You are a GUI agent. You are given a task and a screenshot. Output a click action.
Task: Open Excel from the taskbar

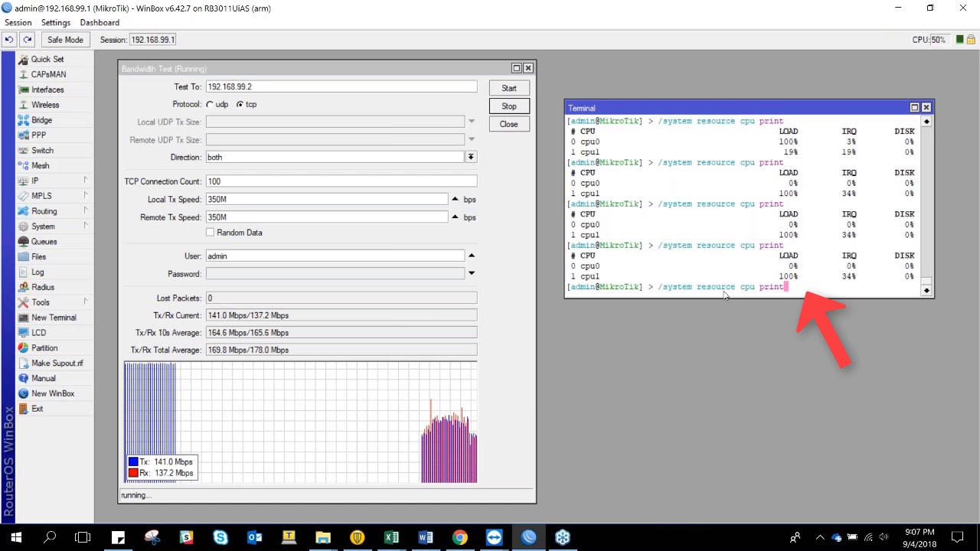point(391,537)
